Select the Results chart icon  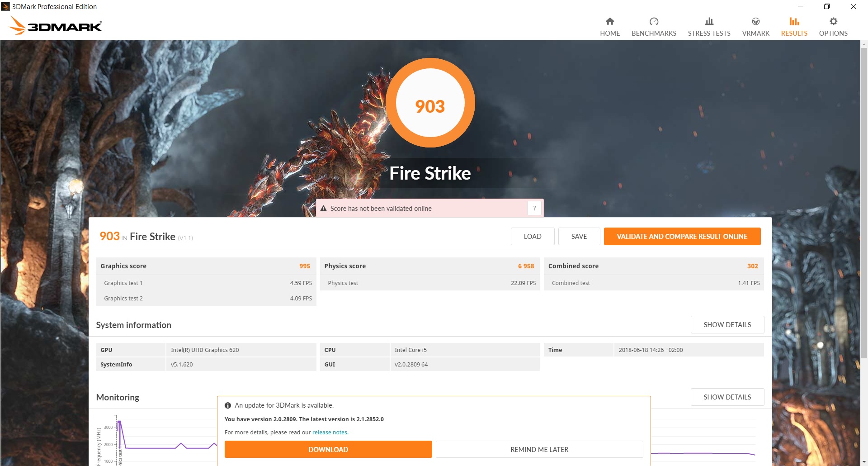click(794, 21)
